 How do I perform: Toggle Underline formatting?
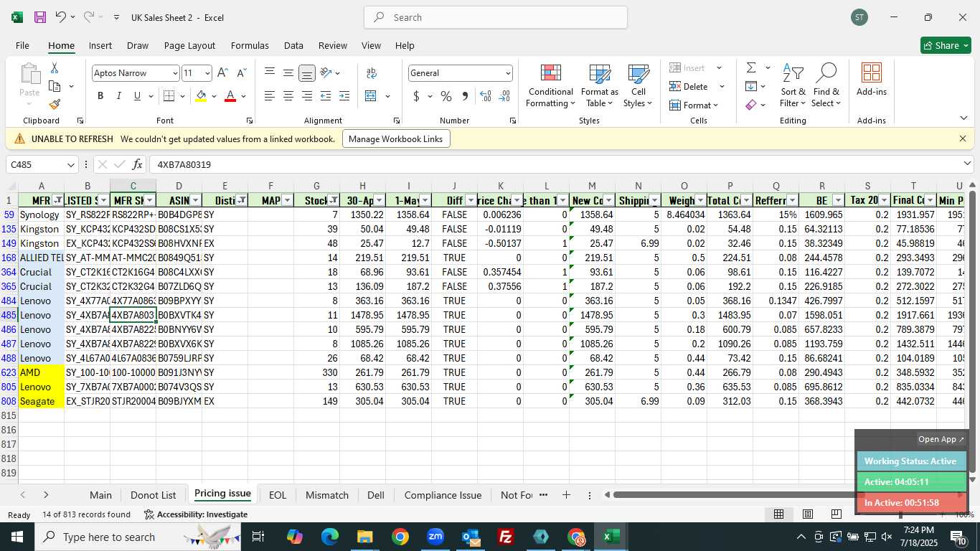click(x=137, y=96)
